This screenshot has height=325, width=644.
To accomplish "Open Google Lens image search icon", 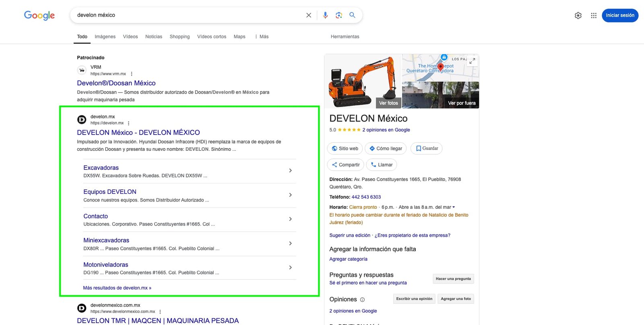I will pyautogui.click(x=339, y=15).
